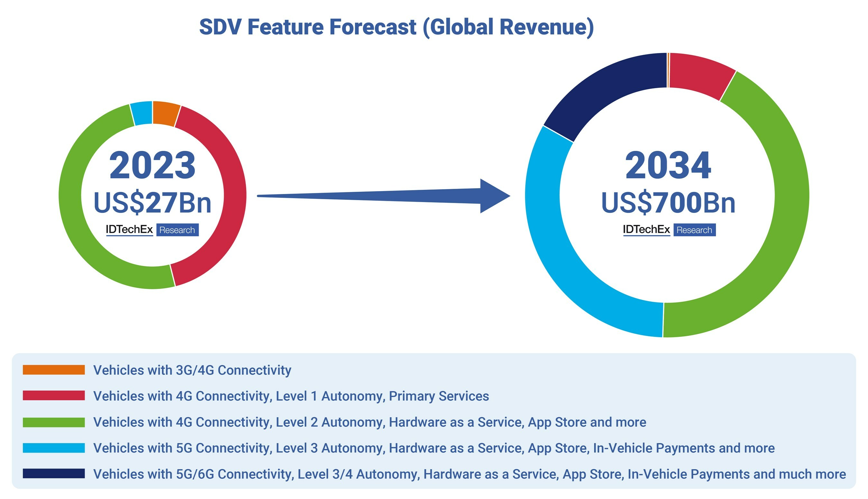Click the blue arrow between the two charts
Screen dimensions: 868x499
(384, 196)
